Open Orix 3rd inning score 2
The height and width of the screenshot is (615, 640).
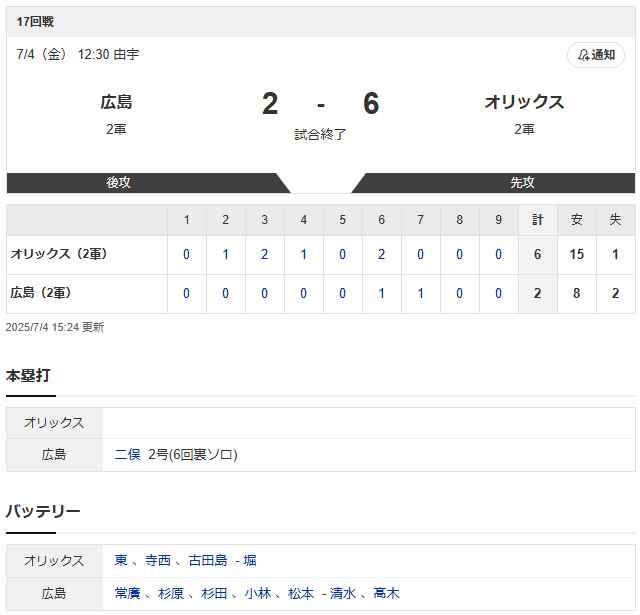point(264,254)
